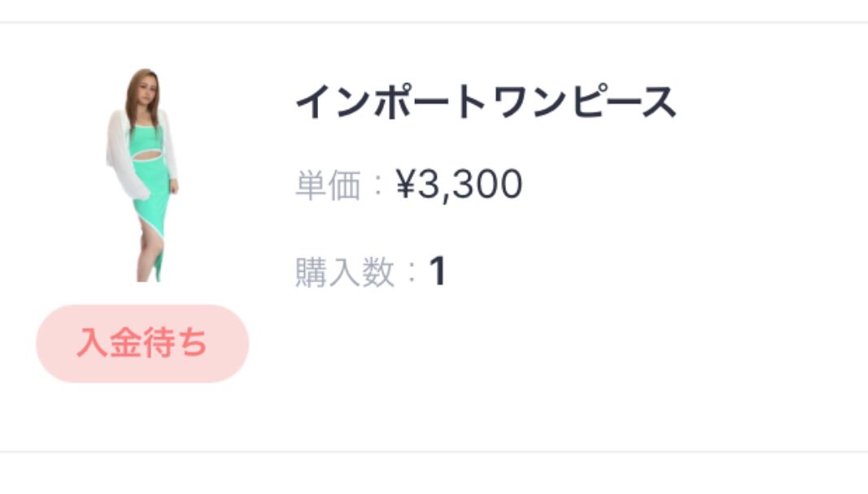Select the 購入数 quantity label
This screenshot has width=868, height=494.
(x=343, y=273)
